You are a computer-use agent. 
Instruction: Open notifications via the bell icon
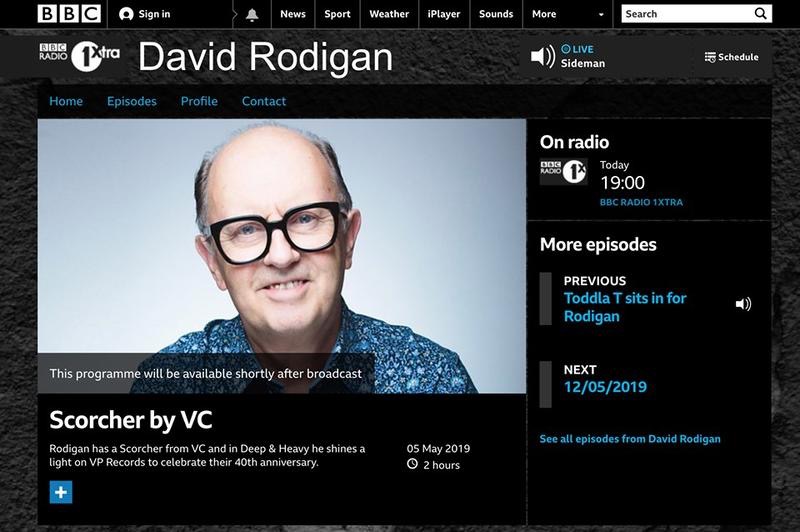[252, 14]
